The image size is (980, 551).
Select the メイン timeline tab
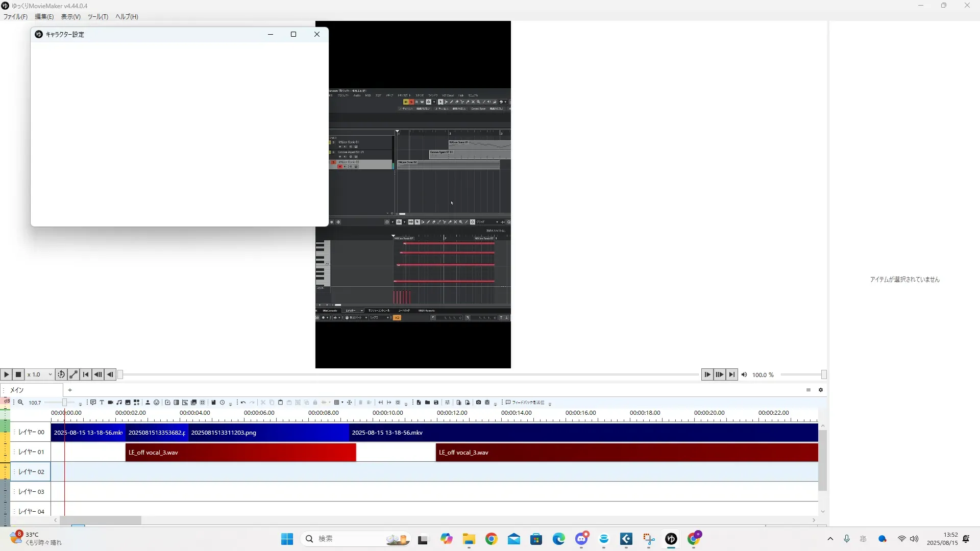pyautogui.click(x=17, y=390)
